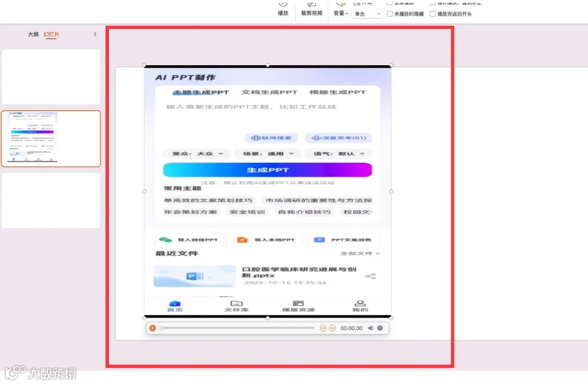This screenshot has height=384, width=588.
Task: Click the recent file PPT thumbnail
Action: coord(194,276)
